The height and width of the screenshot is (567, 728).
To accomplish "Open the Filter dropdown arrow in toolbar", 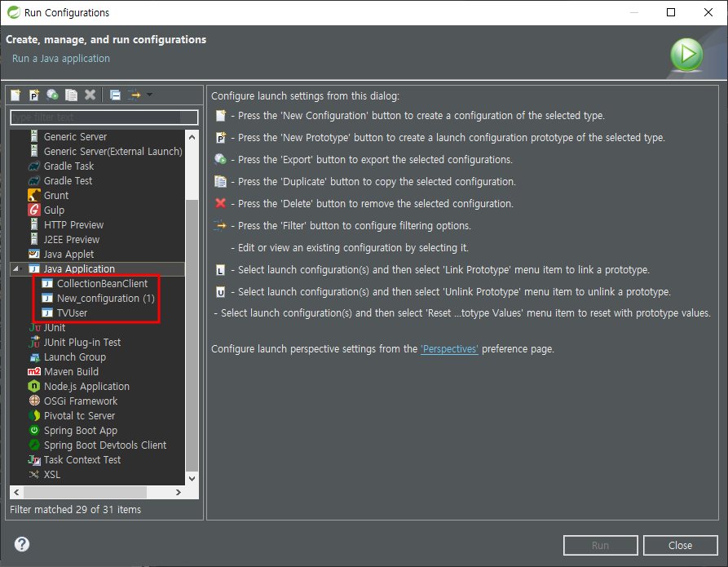I will click(149, 95).
